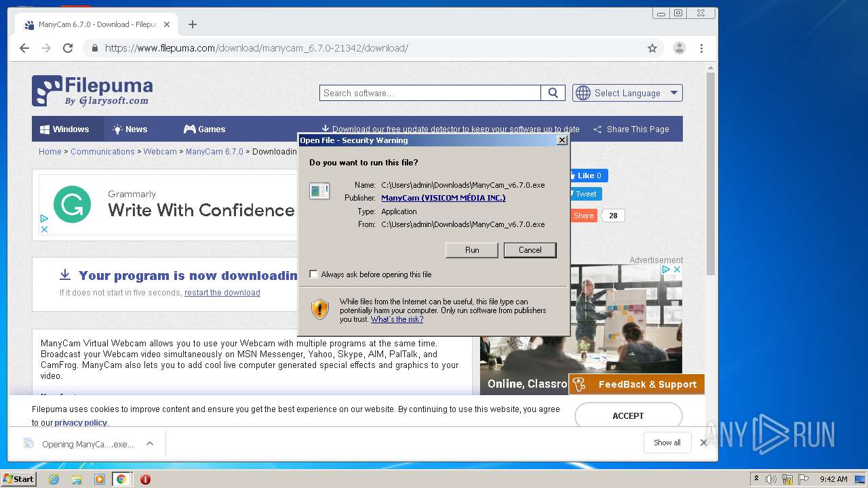The width and height of the screenshot is (868, 488).
Task: Open Internet Explorer from the taskbar
Action: [x=54, y=479]
